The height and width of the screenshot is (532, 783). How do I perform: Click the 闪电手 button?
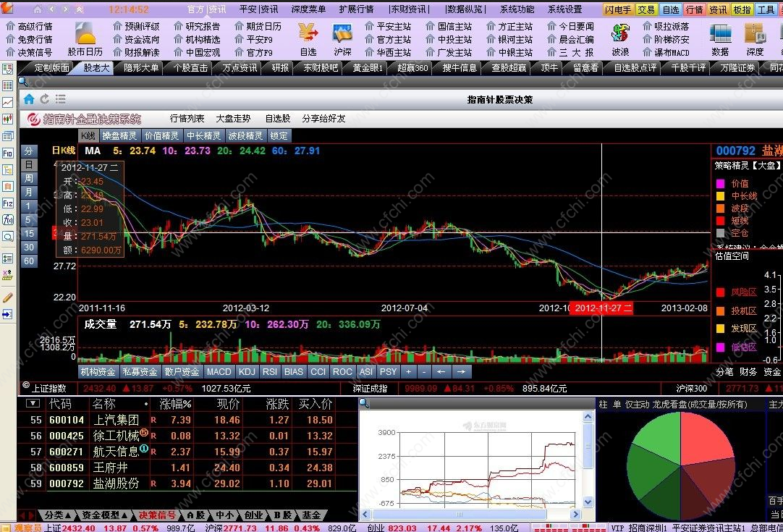618,9
